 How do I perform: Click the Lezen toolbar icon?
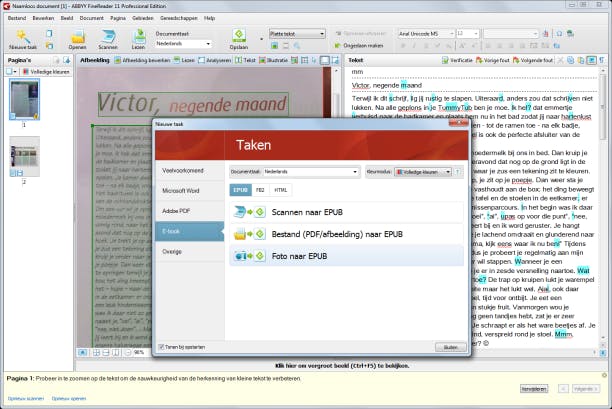point(139,36)
